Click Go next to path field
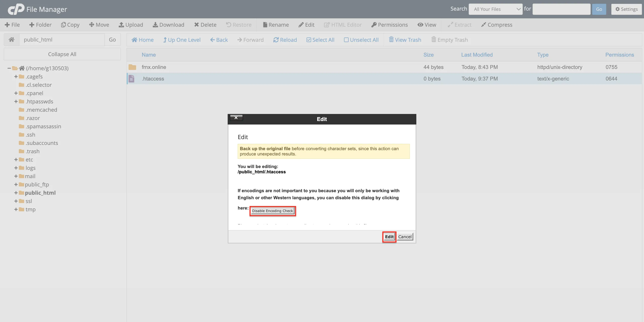 [x=112, y=39]
